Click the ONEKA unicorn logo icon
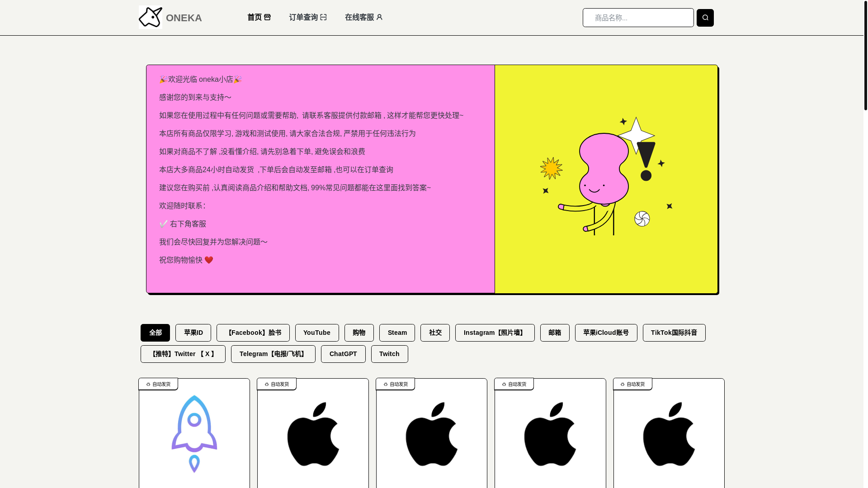 point(151,17)
